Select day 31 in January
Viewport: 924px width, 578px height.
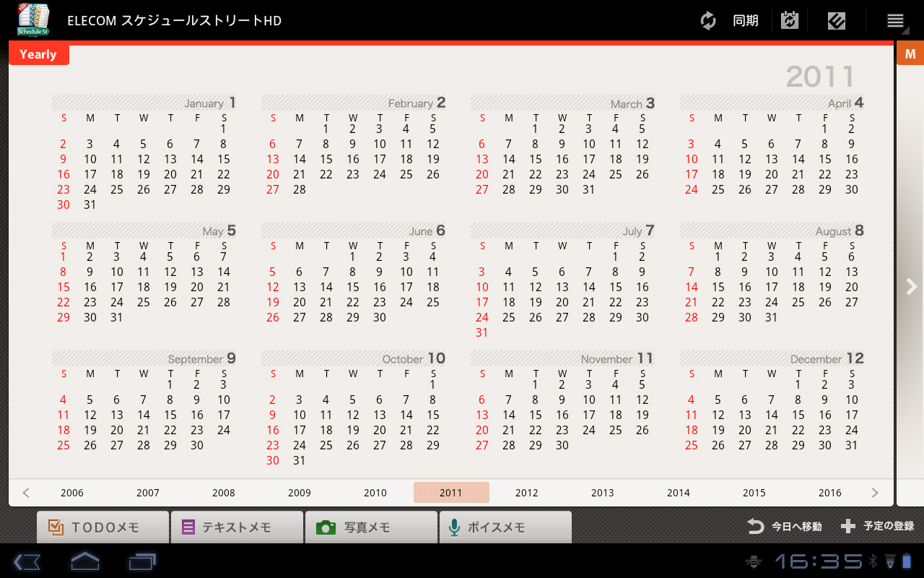pyautogui.click(x=90, y=204)
